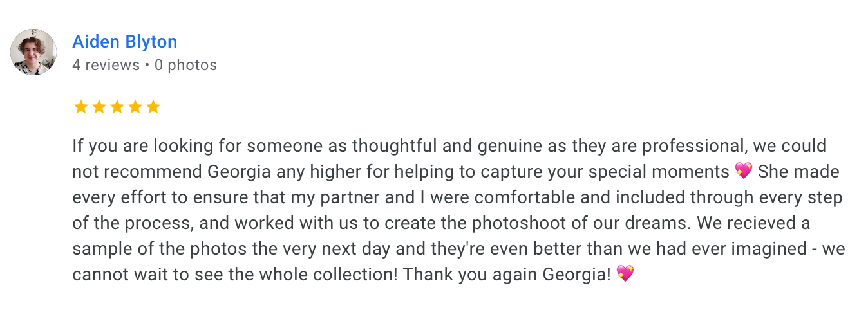Click the sparkling heart emoji ending the review

(625, 274)
